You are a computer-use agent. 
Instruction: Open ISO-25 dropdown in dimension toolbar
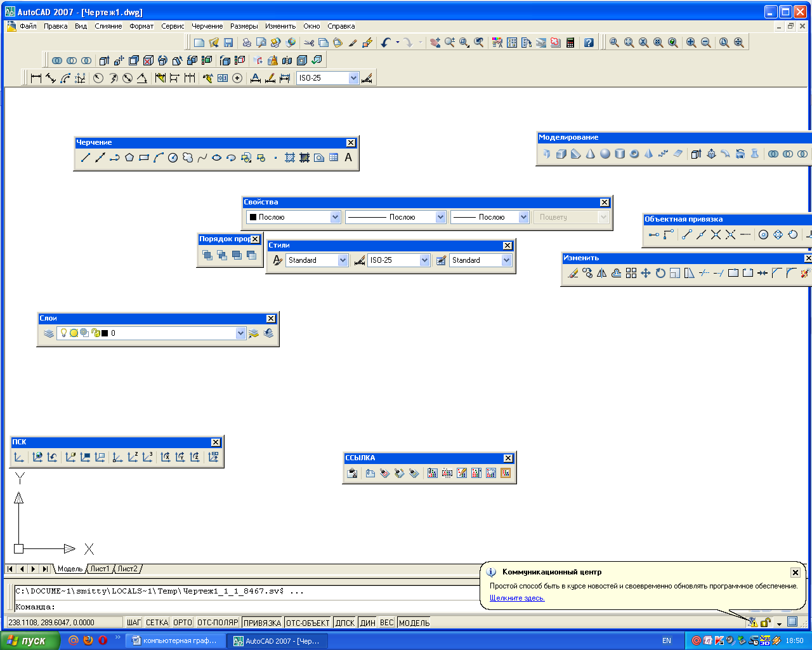click(354, 78)
